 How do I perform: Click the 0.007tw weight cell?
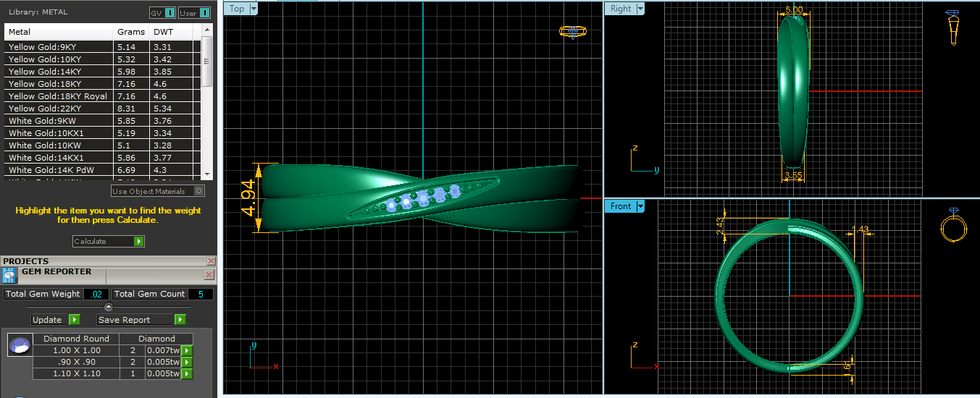pos(162,350)
